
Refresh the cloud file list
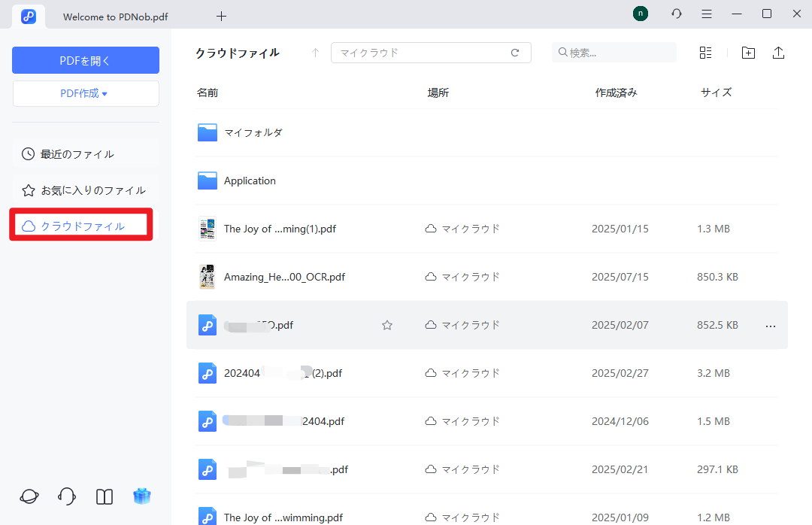click(x=515, y=53)
